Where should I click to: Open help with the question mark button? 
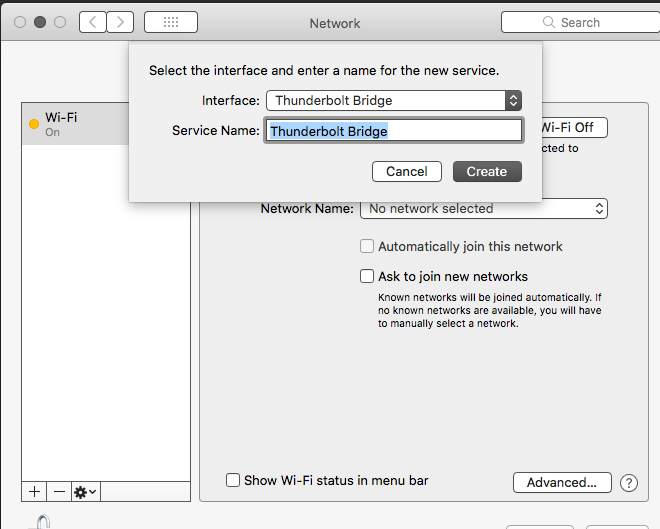pyautogui.click(x=629, y=483)
